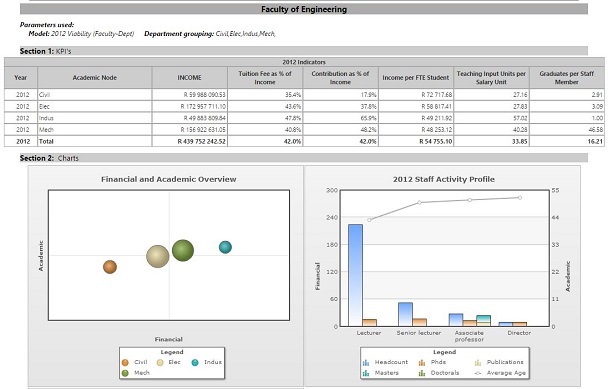Click the Graduates per Staff Member header
The image size is (608, 389).
pos(567,78)
